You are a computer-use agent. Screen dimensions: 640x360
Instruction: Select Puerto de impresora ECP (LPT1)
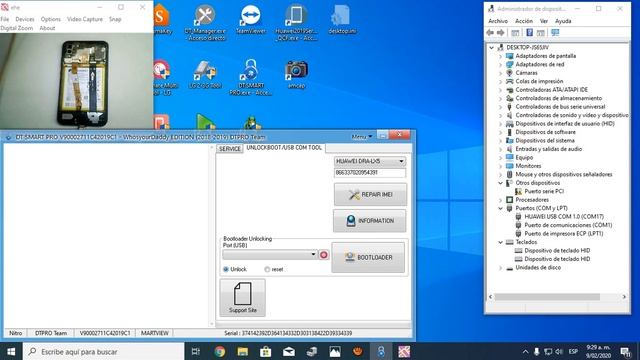click(563, 234)
